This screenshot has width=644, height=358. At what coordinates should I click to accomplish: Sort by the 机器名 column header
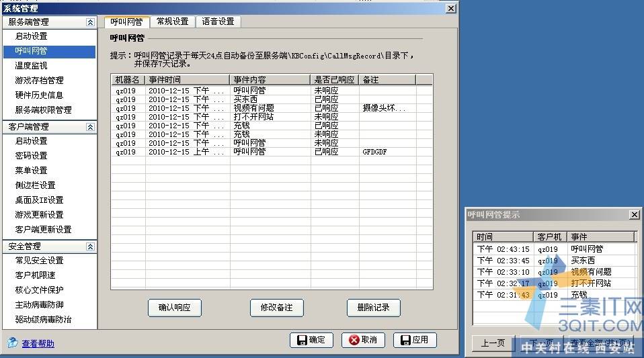128,80
